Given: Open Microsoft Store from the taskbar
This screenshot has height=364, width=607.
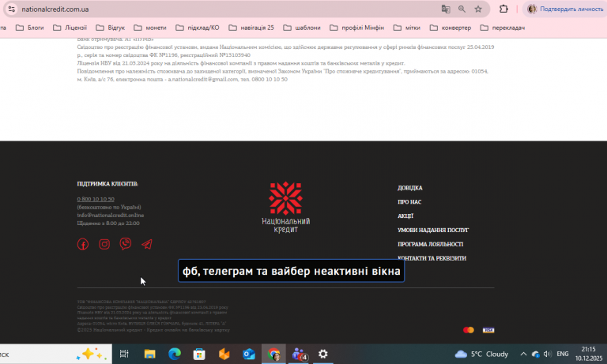Looking at the screenshot, I should point(199,354).
